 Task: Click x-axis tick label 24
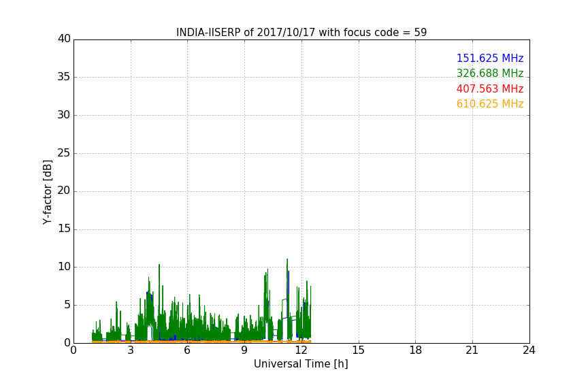529,350
